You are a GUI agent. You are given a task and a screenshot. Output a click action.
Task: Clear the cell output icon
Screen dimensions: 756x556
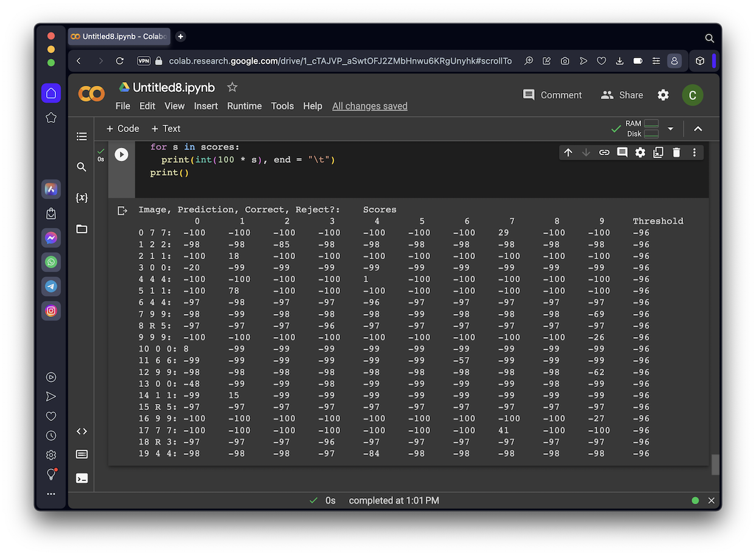coord(122,210)
